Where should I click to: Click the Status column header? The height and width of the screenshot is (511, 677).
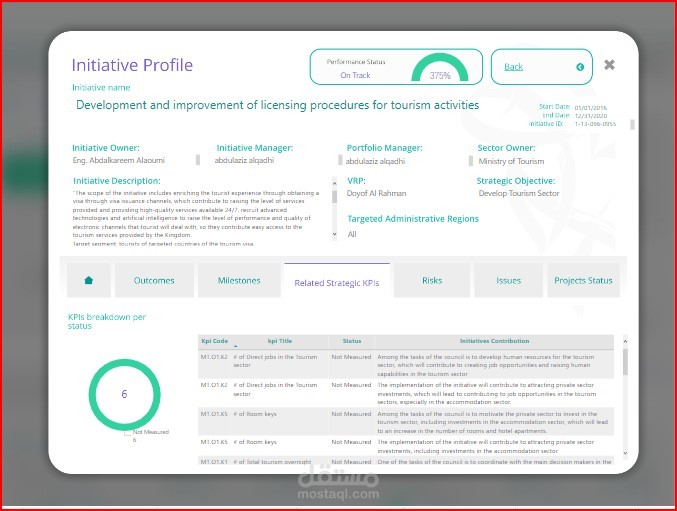pyautogui.click(x=351, y=341)
